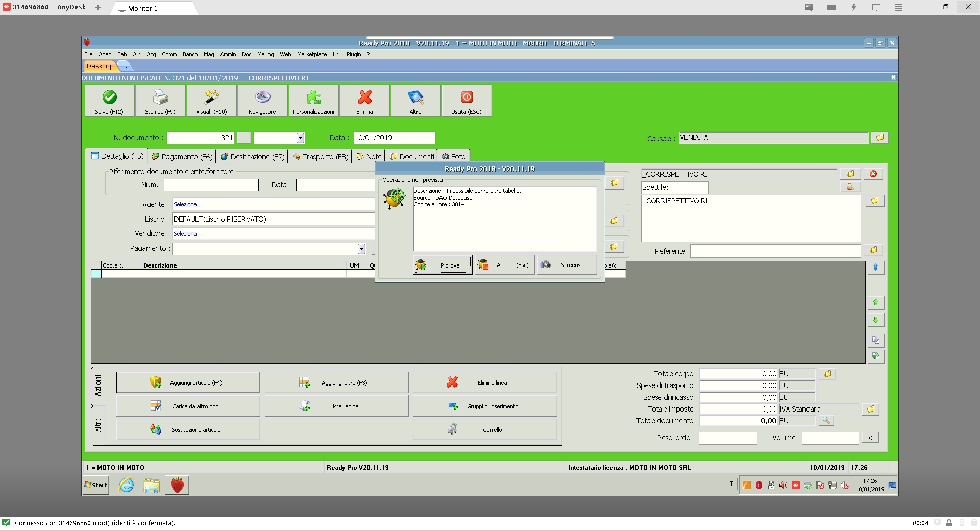Open Internet Explorer in taskbar
This screenshot has height=531, width=980.
(x=127, y=485)
